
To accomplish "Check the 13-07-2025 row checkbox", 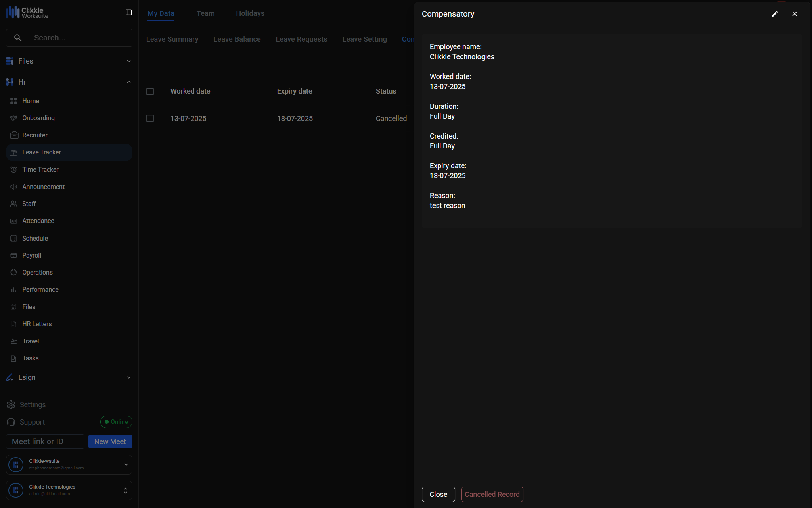I will pyautogui.click(x=150, y=119).
